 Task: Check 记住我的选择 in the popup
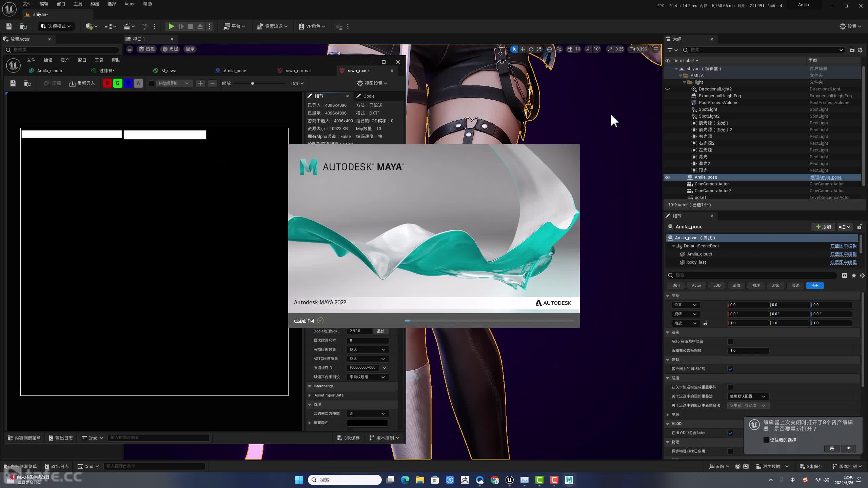(766, 440)
